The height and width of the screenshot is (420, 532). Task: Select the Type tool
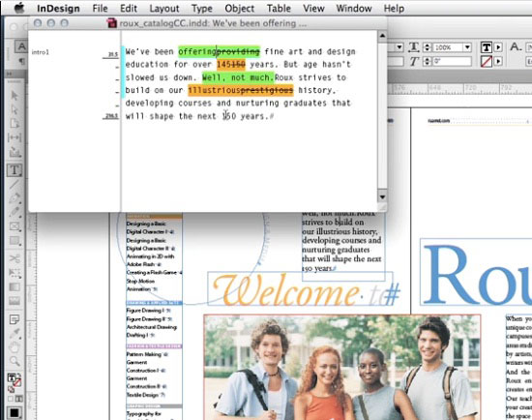point(15,170)
